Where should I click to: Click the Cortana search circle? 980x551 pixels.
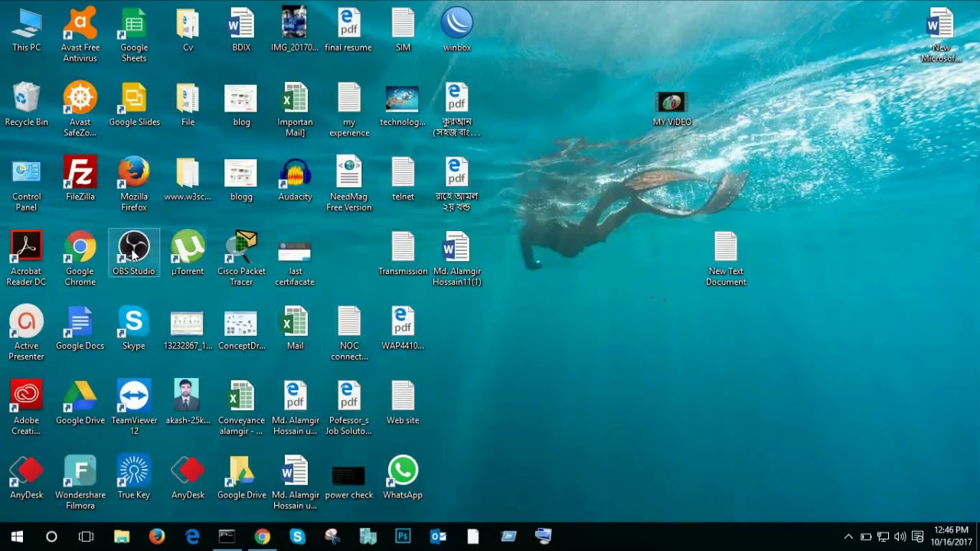[x=51, y=536]
